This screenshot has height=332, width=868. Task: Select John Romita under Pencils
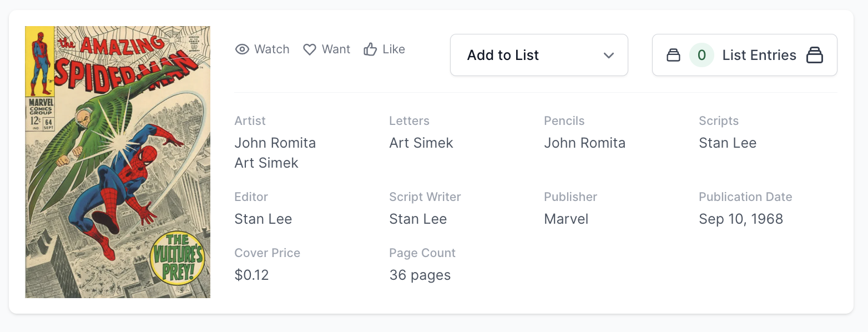[584, 143]
